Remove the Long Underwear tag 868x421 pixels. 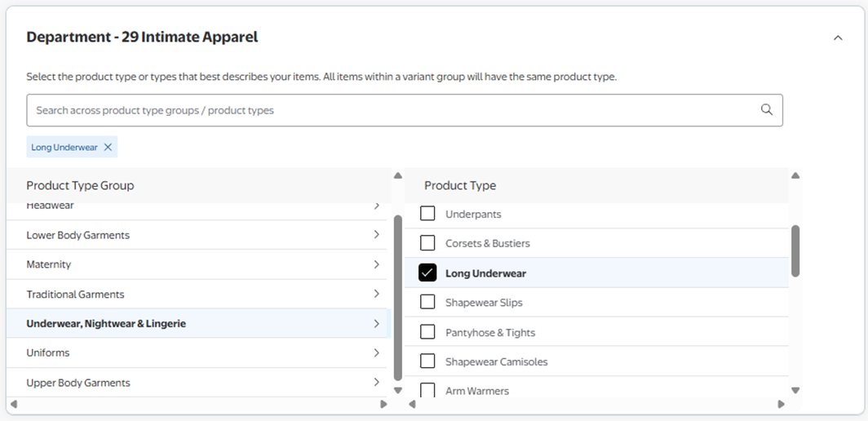click(108, 148)
